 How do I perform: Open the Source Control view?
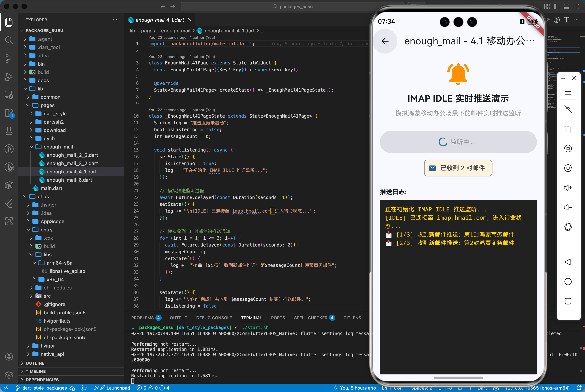click(9, 58)
